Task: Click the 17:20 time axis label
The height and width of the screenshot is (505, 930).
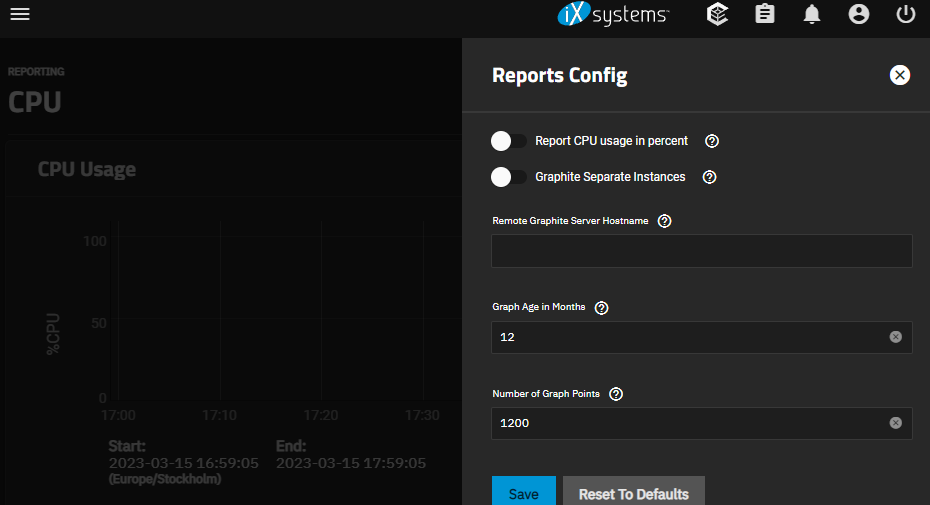Action: click(x=321, y=415)
